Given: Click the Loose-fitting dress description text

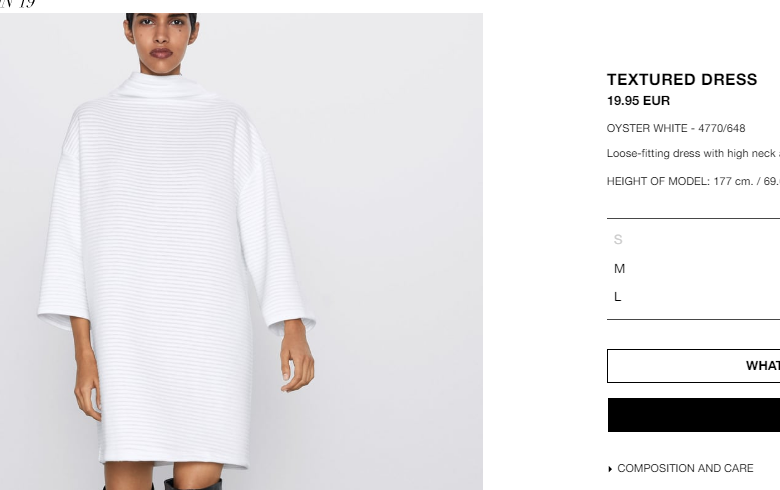Looking at the screenshot, I should tap(693, 154).
